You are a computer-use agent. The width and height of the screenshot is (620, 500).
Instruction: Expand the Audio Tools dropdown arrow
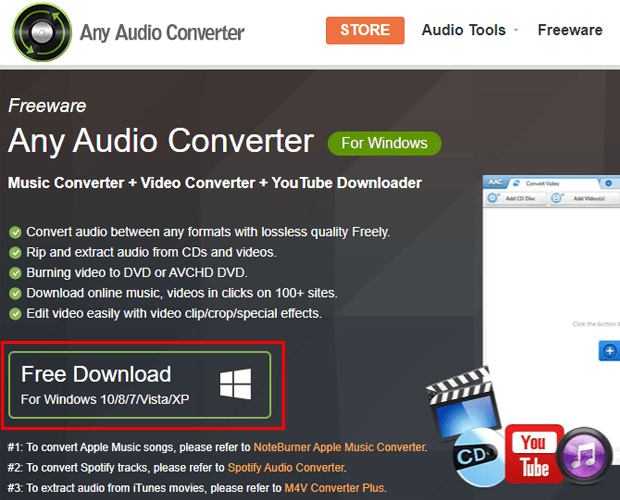pos(516,30)
